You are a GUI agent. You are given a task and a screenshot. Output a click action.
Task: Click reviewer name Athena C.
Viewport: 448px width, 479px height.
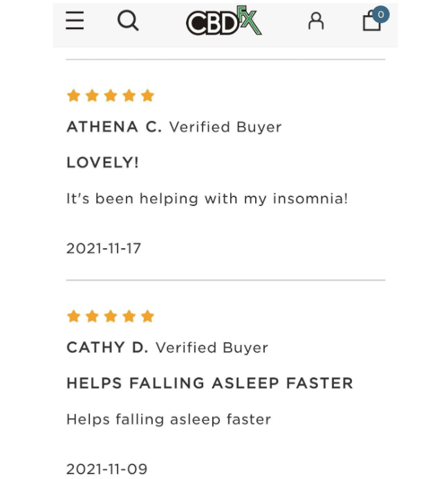click(x=114, y=127)
